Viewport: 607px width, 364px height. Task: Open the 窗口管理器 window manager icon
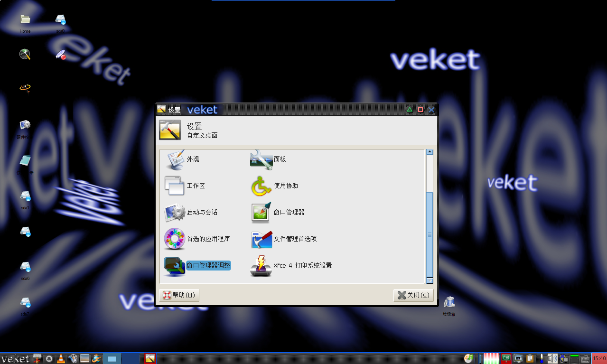pyautogui.click(x=261, y=212)
